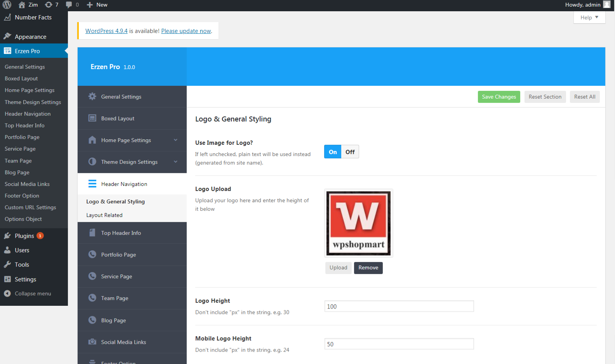
Task: Click the Blog Page panel icon
Action: coord(92,320)
